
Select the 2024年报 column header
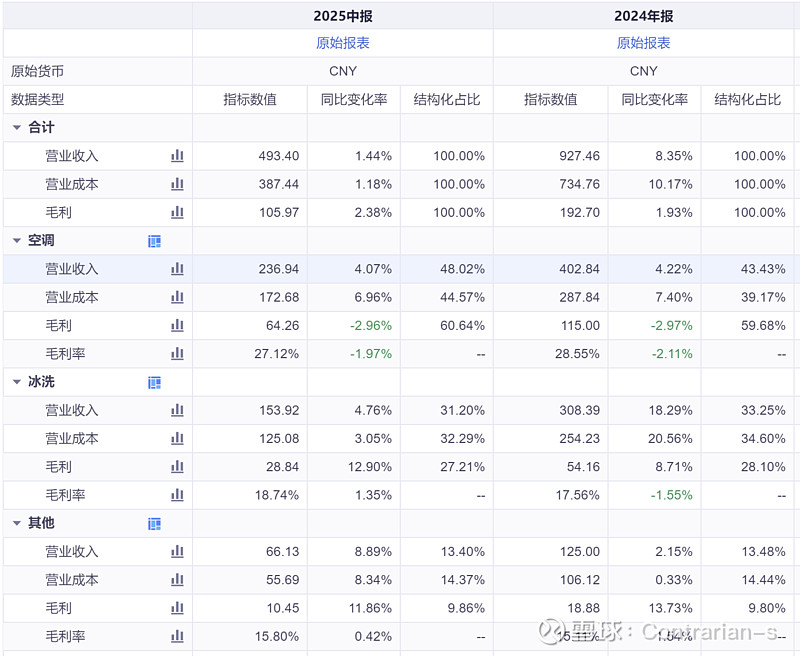tap(644, 16)
